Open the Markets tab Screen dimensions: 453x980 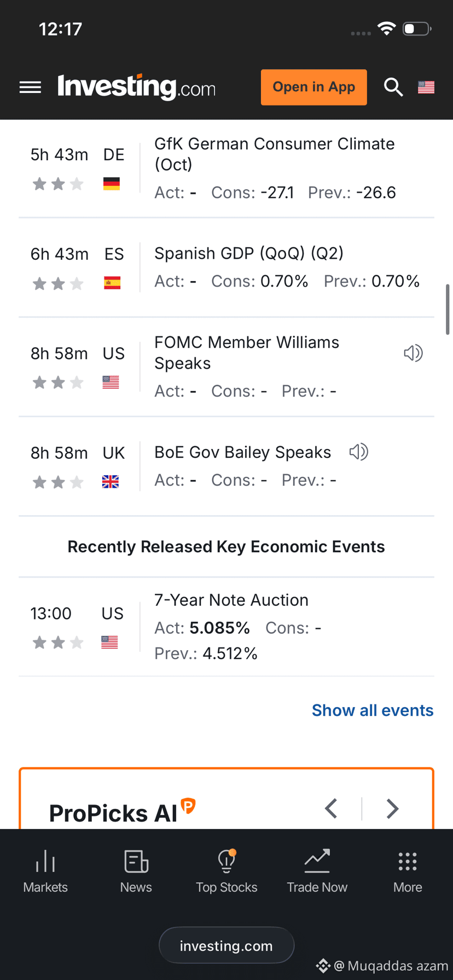click(x=45, y=872)
